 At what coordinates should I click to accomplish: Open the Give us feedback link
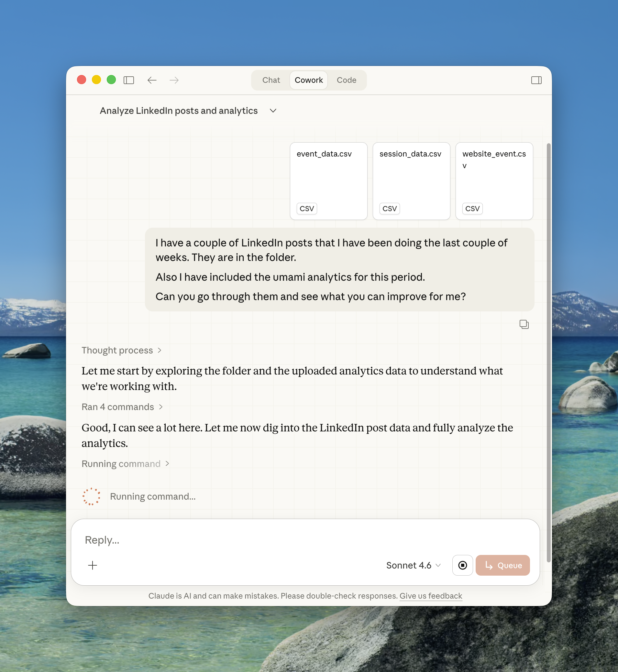click(x=430, y=596)
